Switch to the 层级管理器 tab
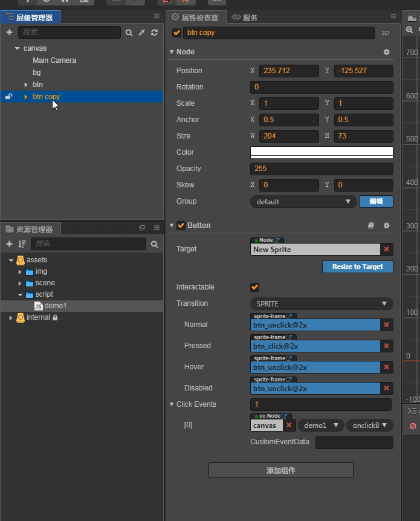The width and height of the screenshot is (420, 521). coord(31,18)
